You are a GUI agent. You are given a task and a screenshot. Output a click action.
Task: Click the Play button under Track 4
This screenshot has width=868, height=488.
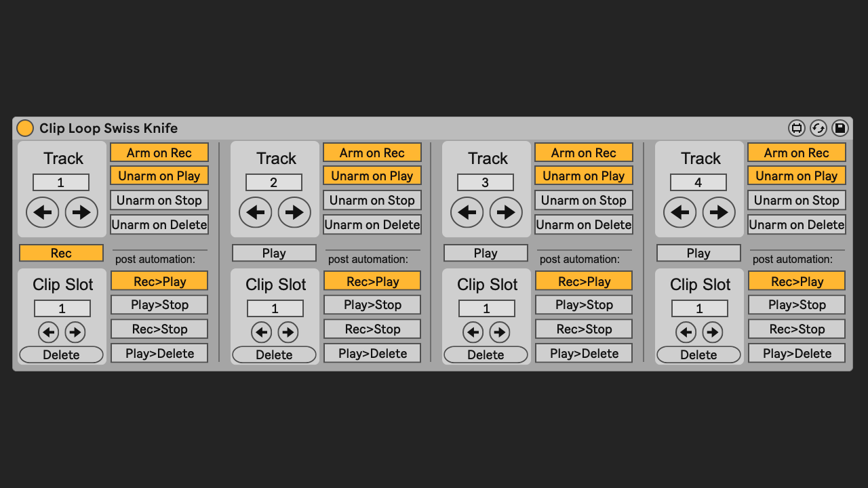click(x=698, y=253)
